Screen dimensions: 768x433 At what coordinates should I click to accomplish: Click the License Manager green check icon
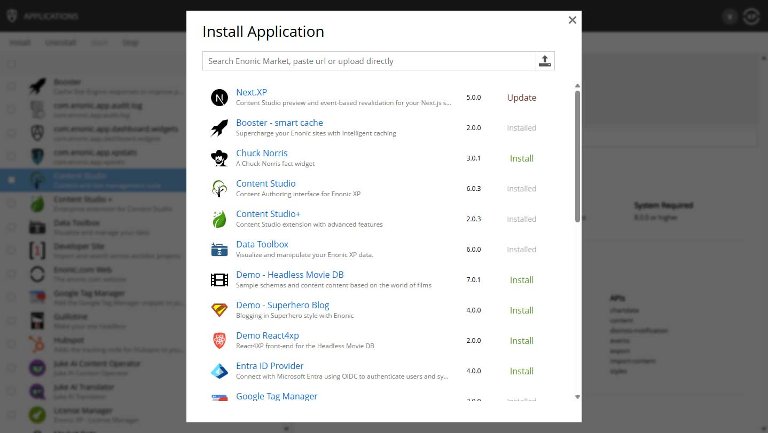click(37, 414)
